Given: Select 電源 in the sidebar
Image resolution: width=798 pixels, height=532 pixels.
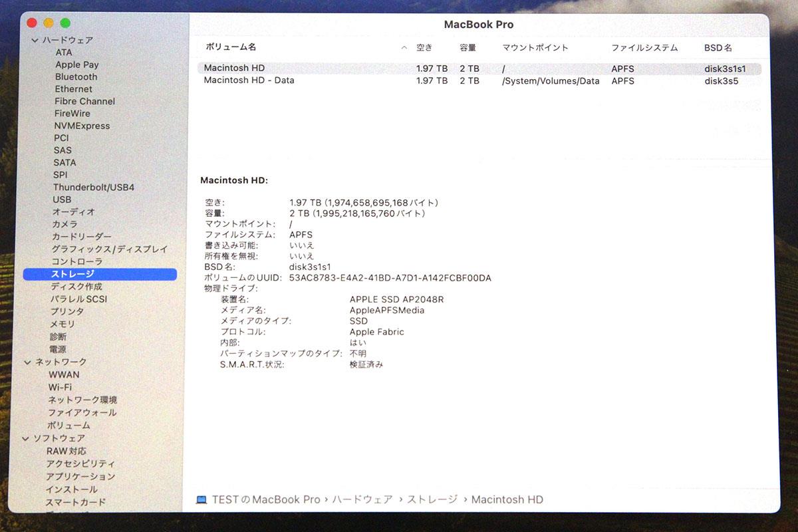Looking at the screenshot, I should 57,350.
